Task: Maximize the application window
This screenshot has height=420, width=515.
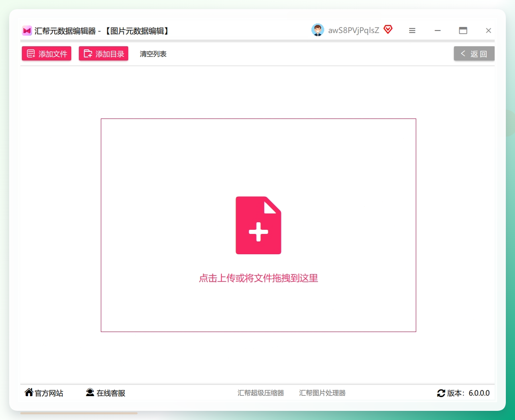Action: click(463, 31)
